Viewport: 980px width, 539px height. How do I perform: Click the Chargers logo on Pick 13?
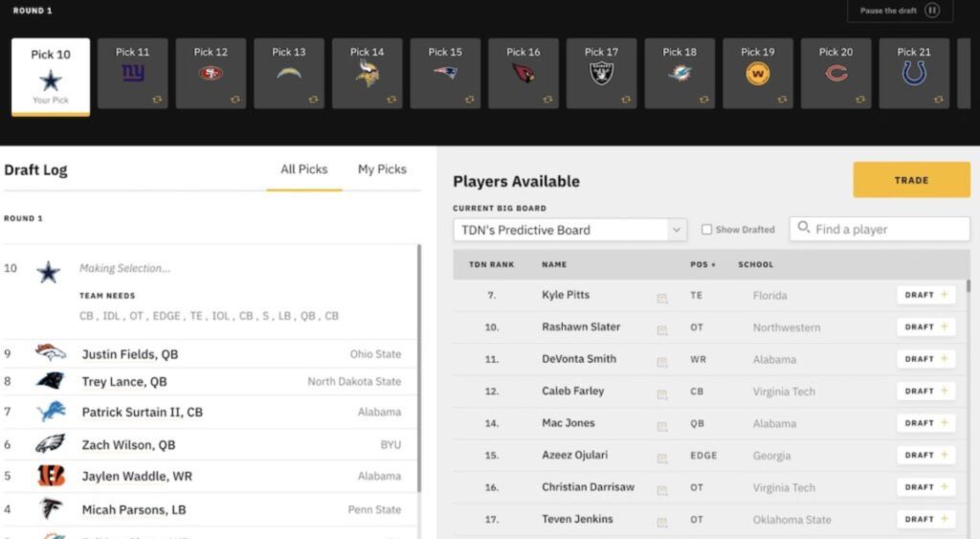click(289, 73)
